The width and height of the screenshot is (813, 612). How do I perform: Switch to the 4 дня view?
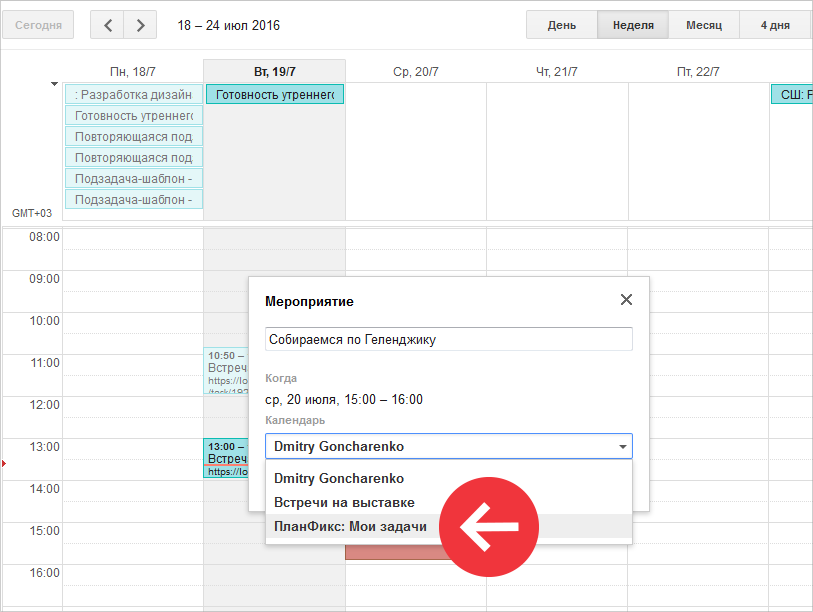click(x=776, y=25)
